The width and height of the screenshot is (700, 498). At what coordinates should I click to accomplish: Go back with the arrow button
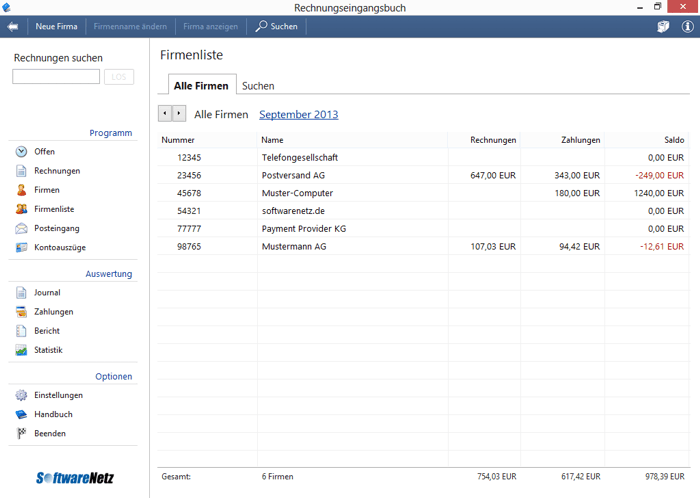13,27
